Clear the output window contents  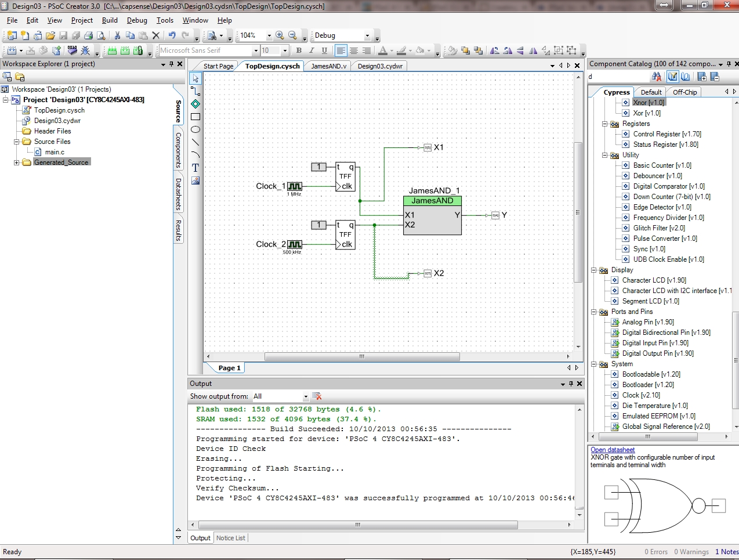317,396
